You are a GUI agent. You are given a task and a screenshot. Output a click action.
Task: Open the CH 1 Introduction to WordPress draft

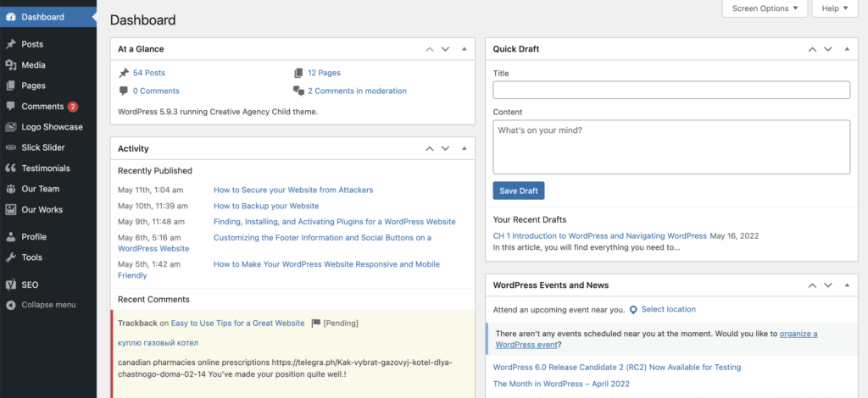[x=599, y=236]
